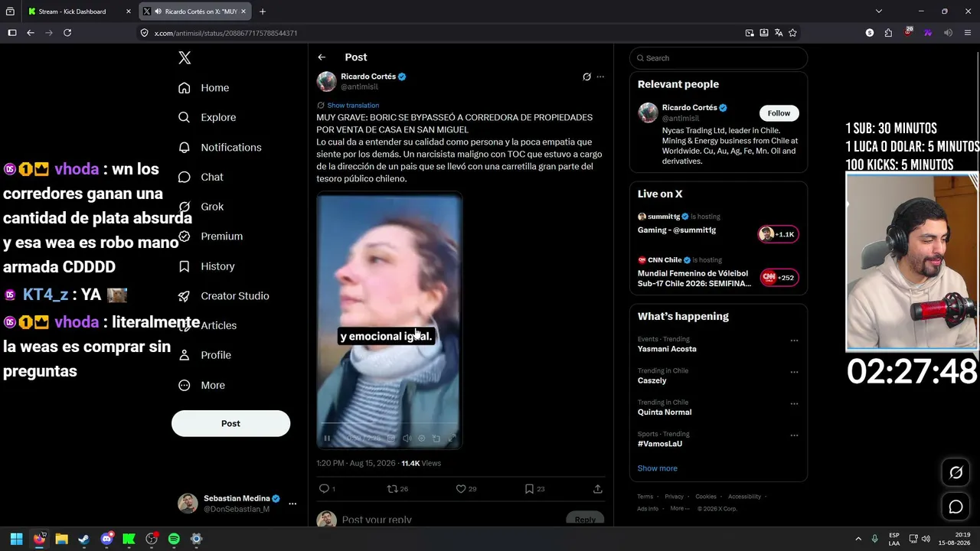The height and width of the screenshot is (551, 980).
Task: Pause the video in the post
Action: pos(327,439)
